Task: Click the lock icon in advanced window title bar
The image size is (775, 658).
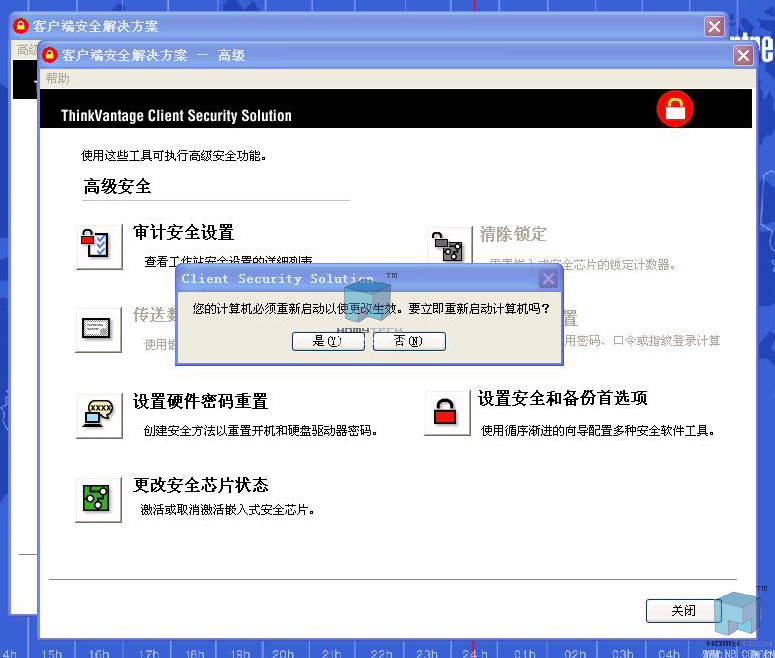Action: [x=50, y=55]
